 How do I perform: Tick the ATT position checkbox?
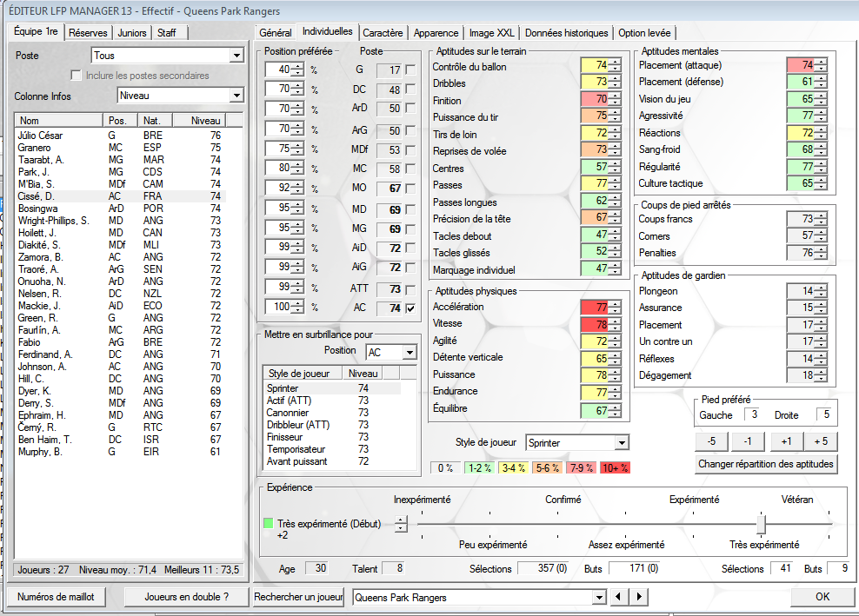click(x=410, y=289)
